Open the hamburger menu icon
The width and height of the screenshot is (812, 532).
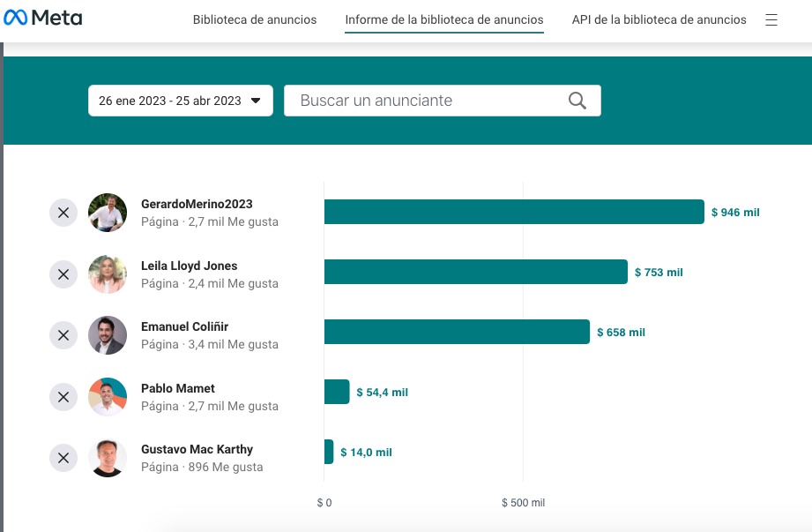tap(771, 20)
